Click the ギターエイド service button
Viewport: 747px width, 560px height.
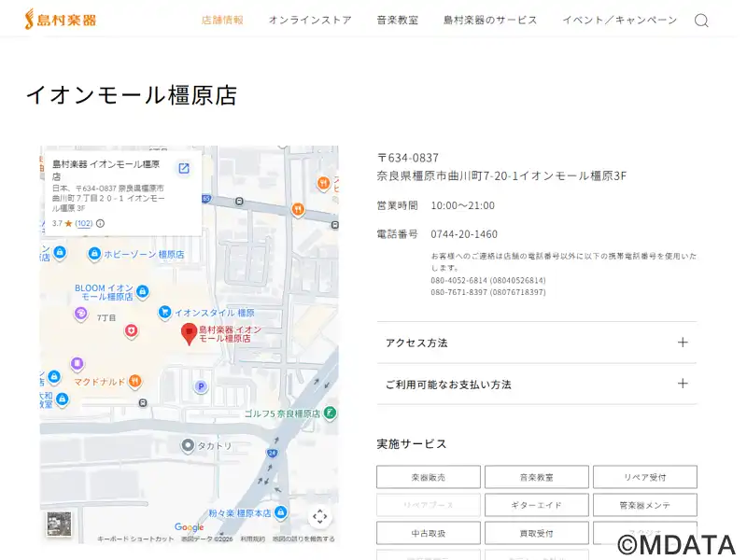[536, 505]
